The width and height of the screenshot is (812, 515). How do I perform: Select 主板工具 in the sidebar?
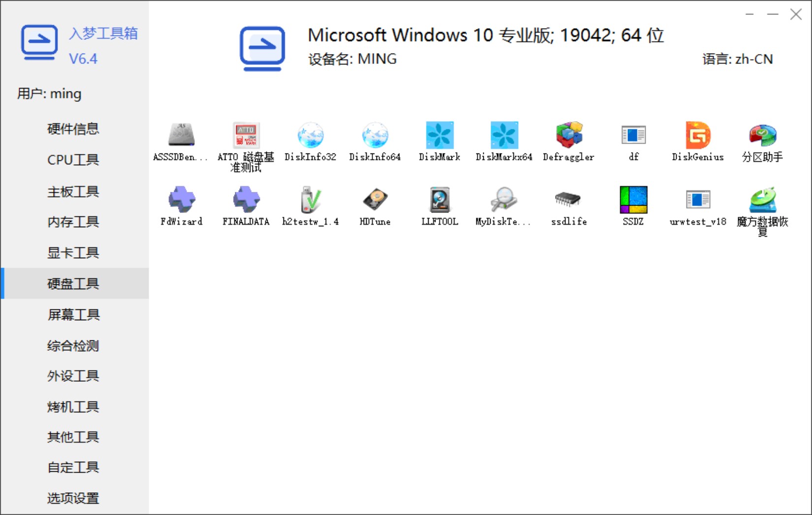pyautogui.click(x=74, y=191)
